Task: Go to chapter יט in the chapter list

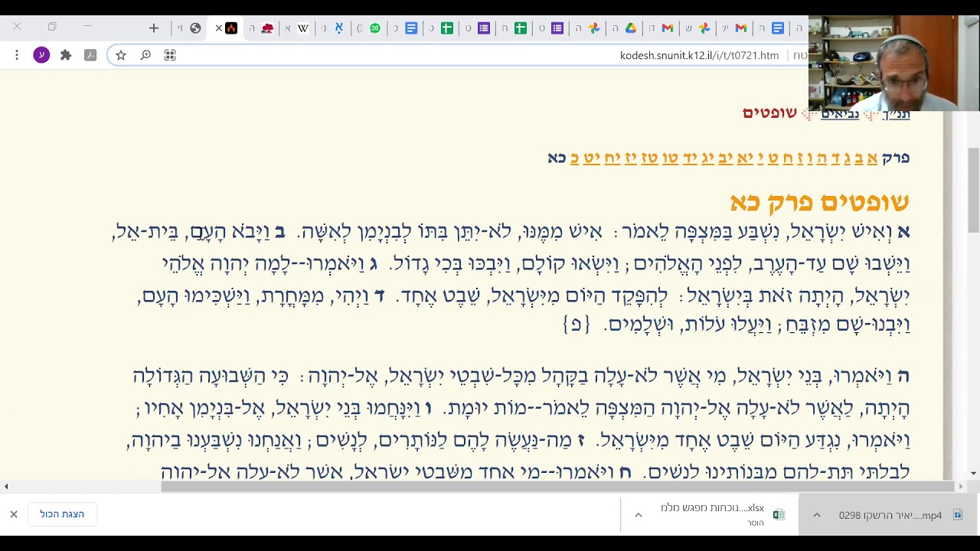Action: pyautogui.click(x=593, y=158)
